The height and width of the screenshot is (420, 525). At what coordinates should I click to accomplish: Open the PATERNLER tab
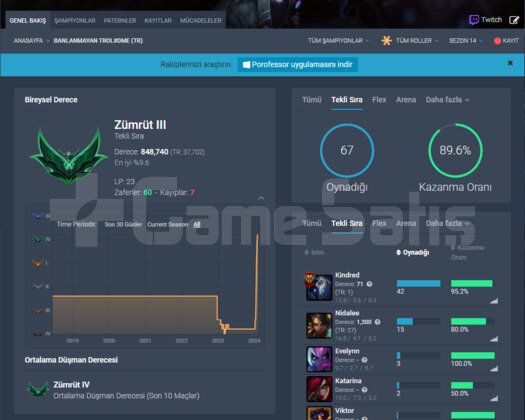(120, 20)
